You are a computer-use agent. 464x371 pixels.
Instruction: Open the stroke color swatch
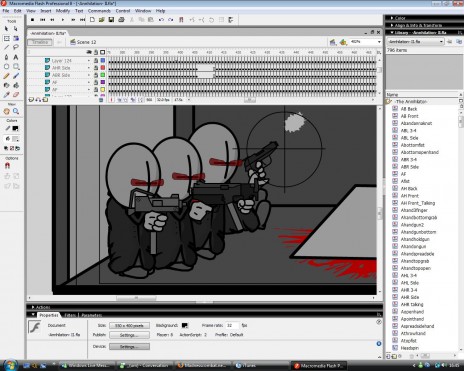(x=15, y=128)
